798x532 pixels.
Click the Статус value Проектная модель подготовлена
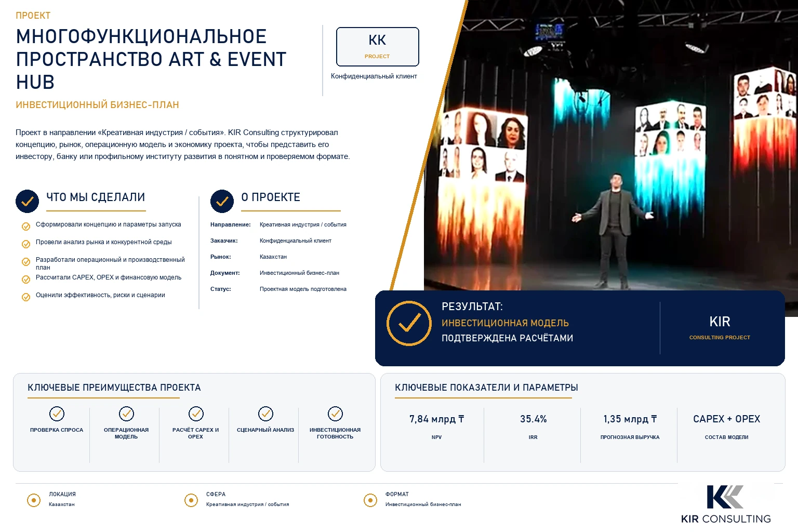pos(303,289)
